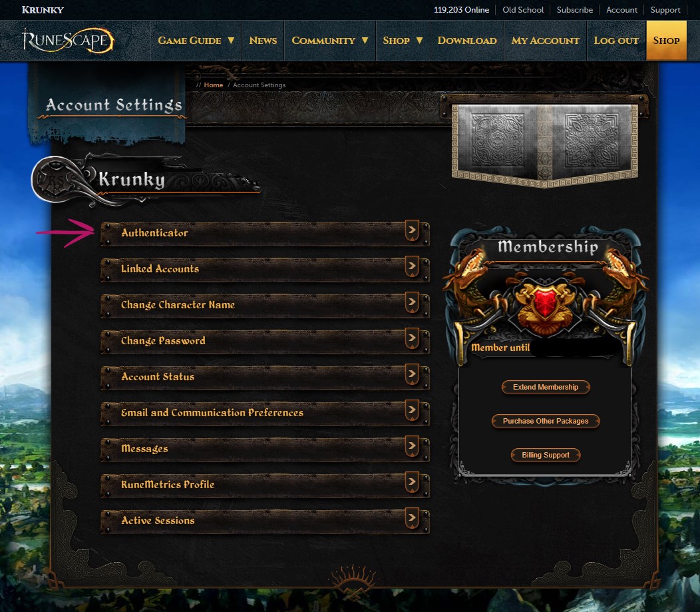Follow the Home breadcrumb link
Image resolution: width=700 pixels, height=612 pixels.
point(214,85)
